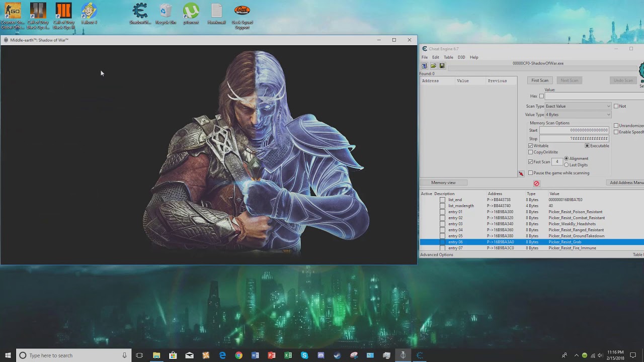Screen dimensions: 644x362
Task: Select the Geek Squad Support desktop icon
Action: coord(242,16)
